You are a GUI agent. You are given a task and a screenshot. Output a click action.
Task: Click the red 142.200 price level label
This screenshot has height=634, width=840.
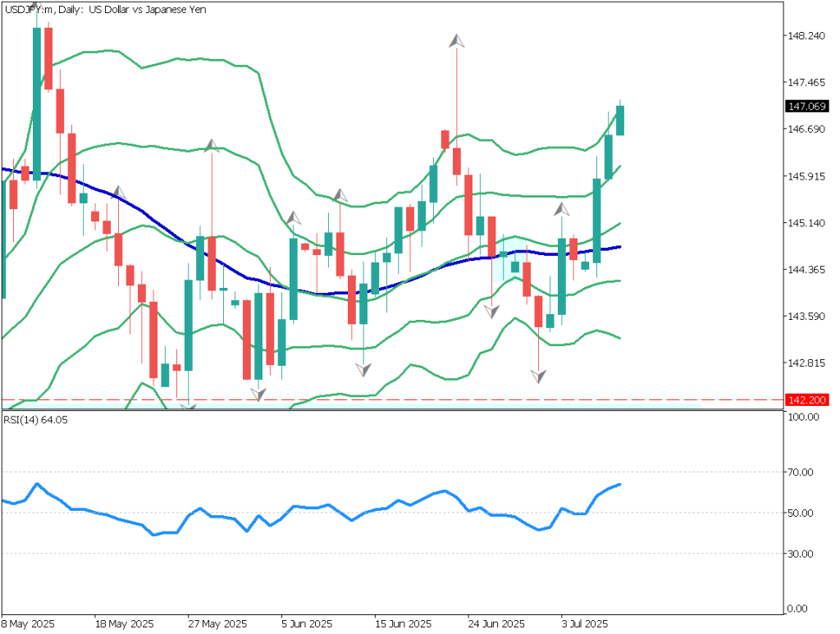coord(806,400)
